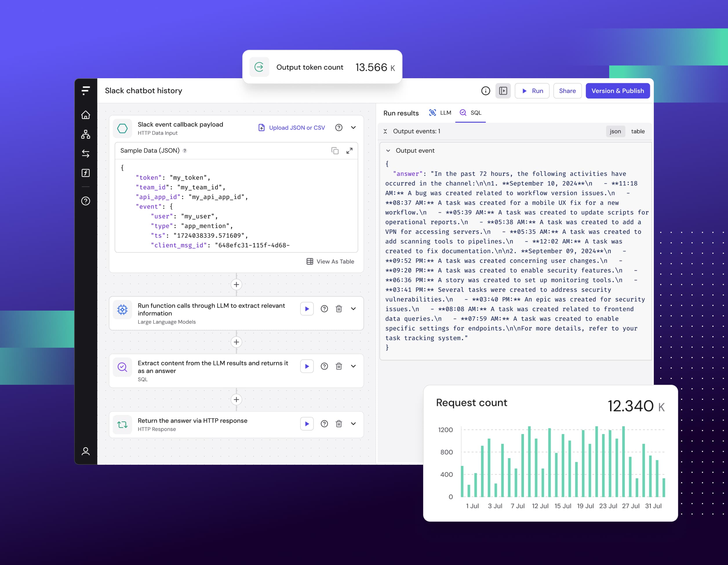The height and width of the screenshot is (565, 728).
Task: Click the Output events: 1 label
Action: pos(417,131)
